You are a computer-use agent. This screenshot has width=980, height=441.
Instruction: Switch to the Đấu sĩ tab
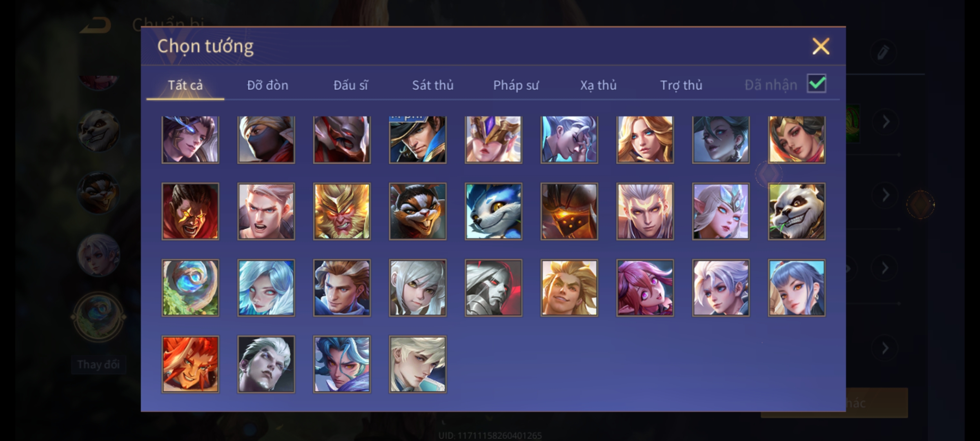[x=350, y=85]
